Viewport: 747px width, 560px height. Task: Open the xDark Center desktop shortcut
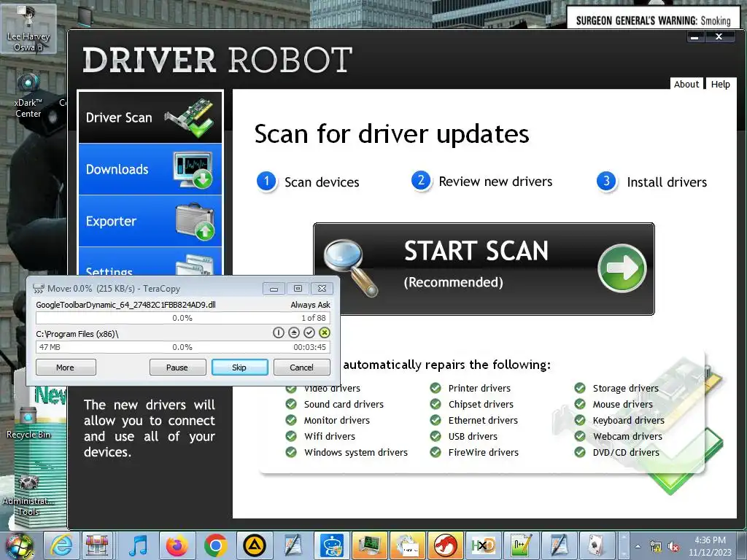(x=28, y=96)
